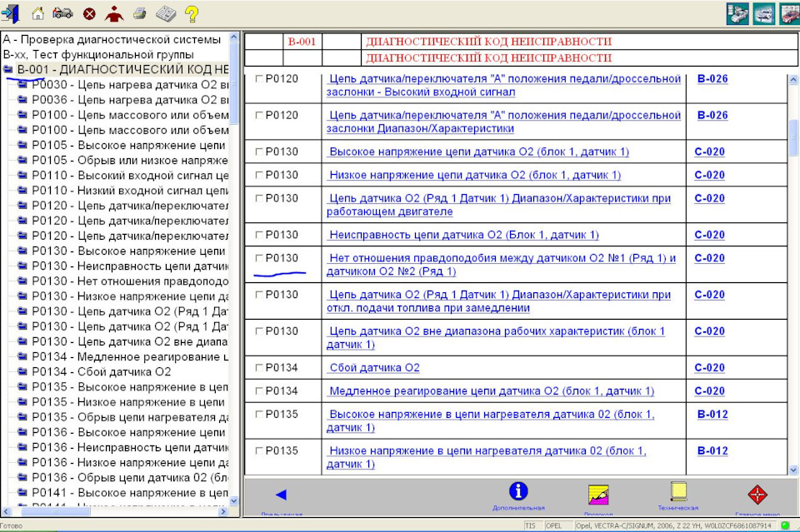
Task: Tick checkbox for P0130 'Неисправность цепи датчика O2'
Action: pyautogui.click(x=259, y=235)
